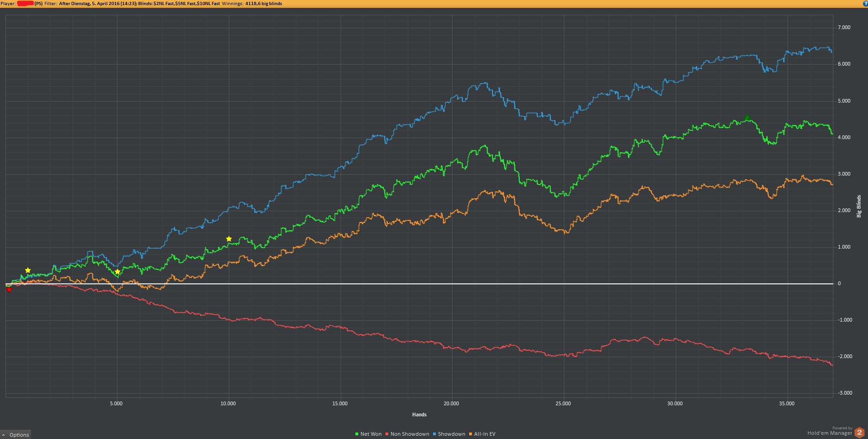868x439 pixels.
Task: Click the '-2.000' y-axis label
Action: 845,356
